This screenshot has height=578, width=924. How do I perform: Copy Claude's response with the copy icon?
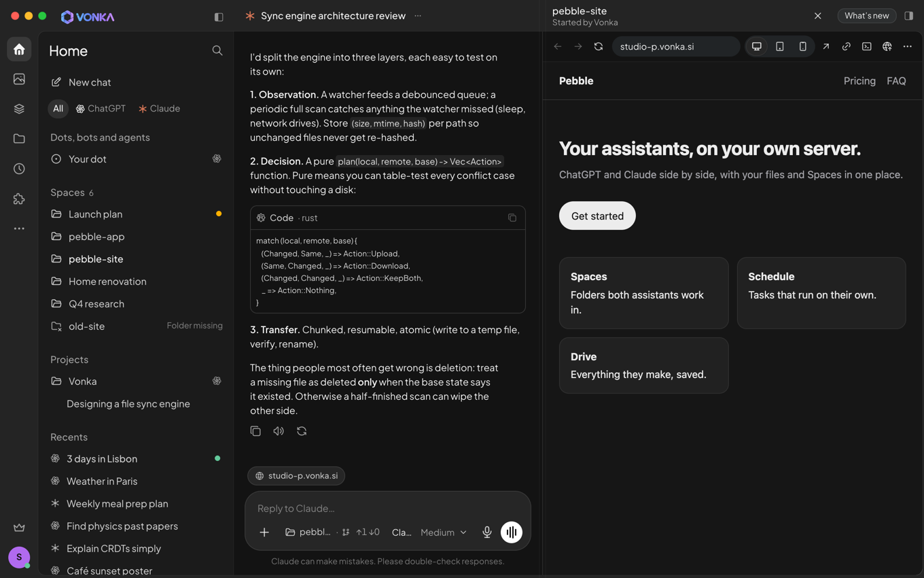[x=255, y=431]
